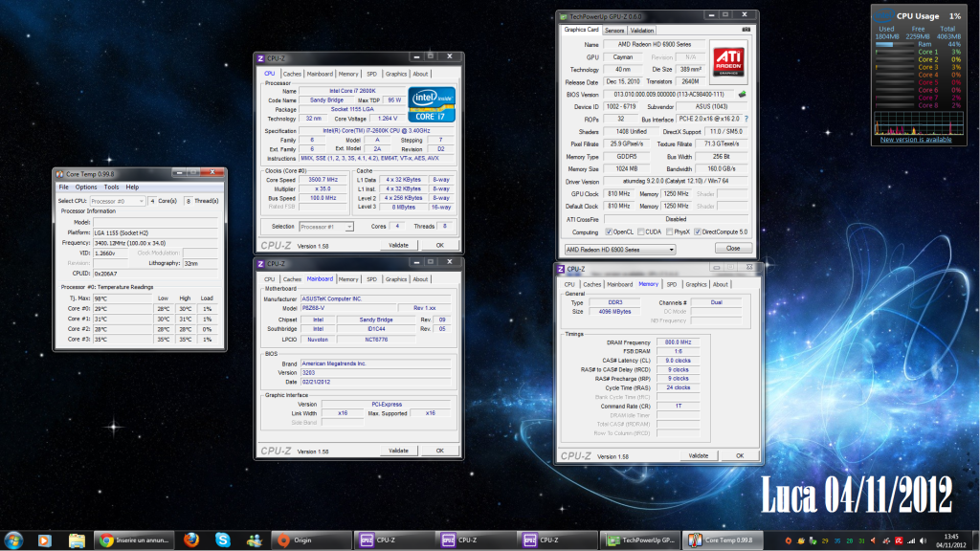Switch to the SPD tab in the CPU-Z Memory window
Image resolution: width=980 pixels, height=551 pixels.
click(x=671, y=285)
